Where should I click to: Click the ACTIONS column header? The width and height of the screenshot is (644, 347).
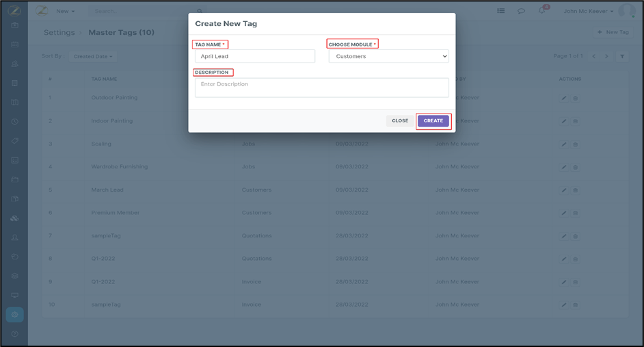click(x=570, y=79)
